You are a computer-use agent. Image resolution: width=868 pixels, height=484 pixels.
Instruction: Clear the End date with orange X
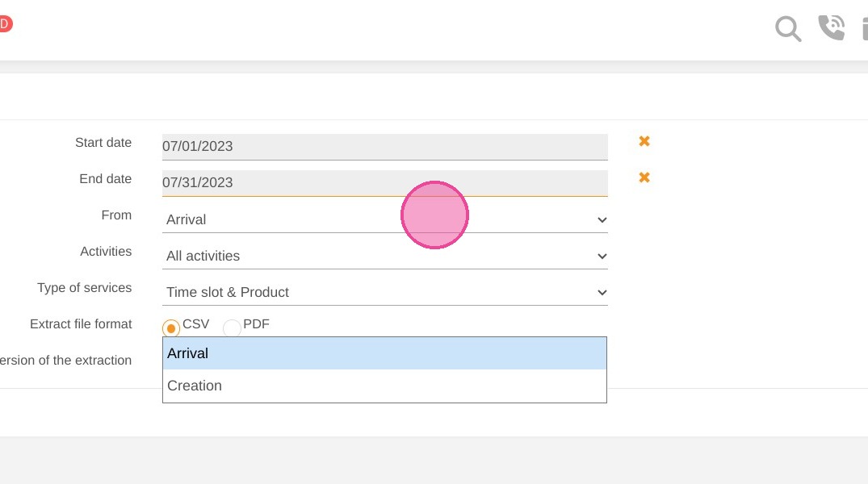click(x=644, y=177)
